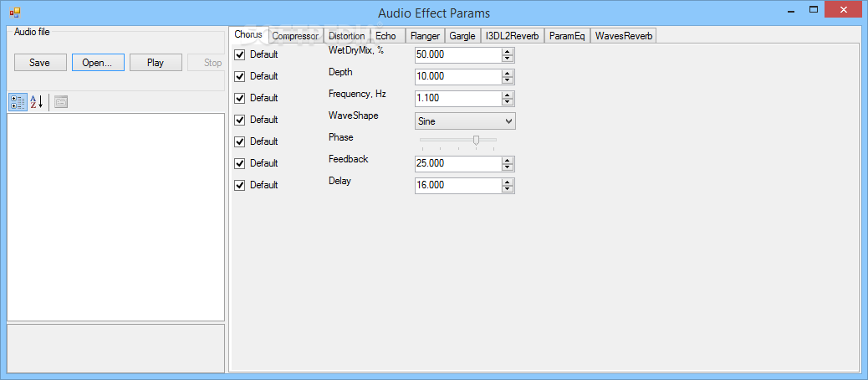Decrease WetDryMix value with down arrow
Screen dimensions: 868x380
507,59
